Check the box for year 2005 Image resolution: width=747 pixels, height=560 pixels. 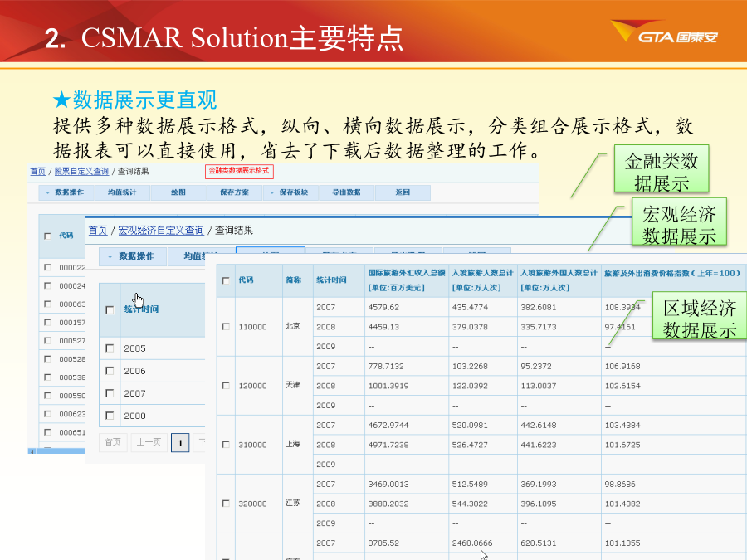pyautogui.click(x=110, y=348)
